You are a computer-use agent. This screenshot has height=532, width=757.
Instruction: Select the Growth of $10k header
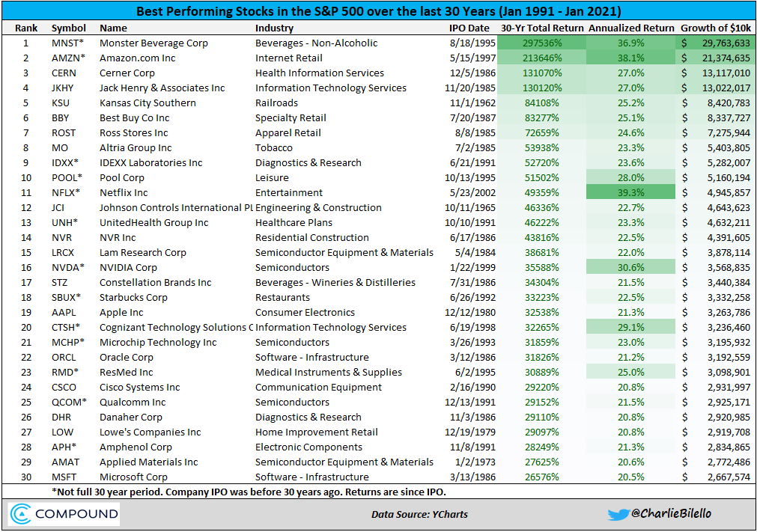pos(716,28)
